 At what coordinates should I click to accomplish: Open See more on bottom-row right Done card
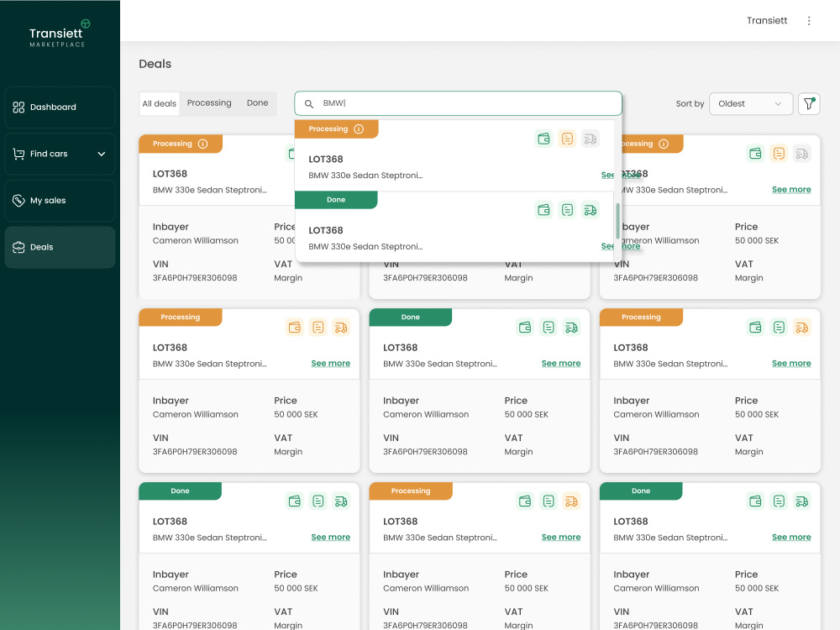791,538
